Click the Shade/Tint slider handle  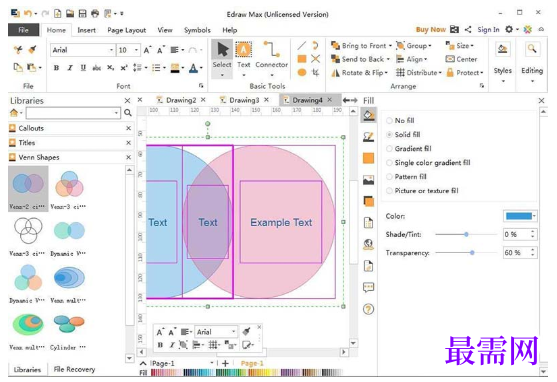coord(466,234)
